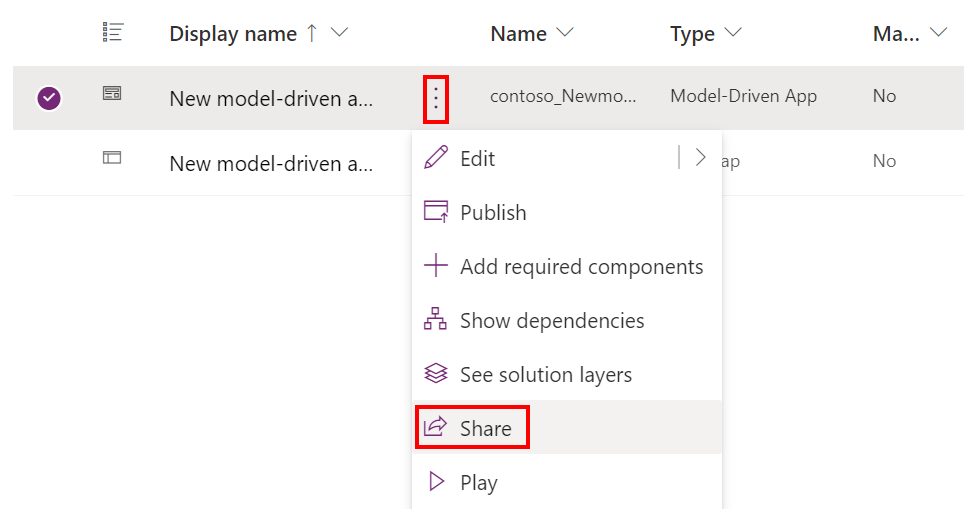Open the Type column dropdown chevron
This screenshot has height=509, width=964.
(x=733, y=32)
